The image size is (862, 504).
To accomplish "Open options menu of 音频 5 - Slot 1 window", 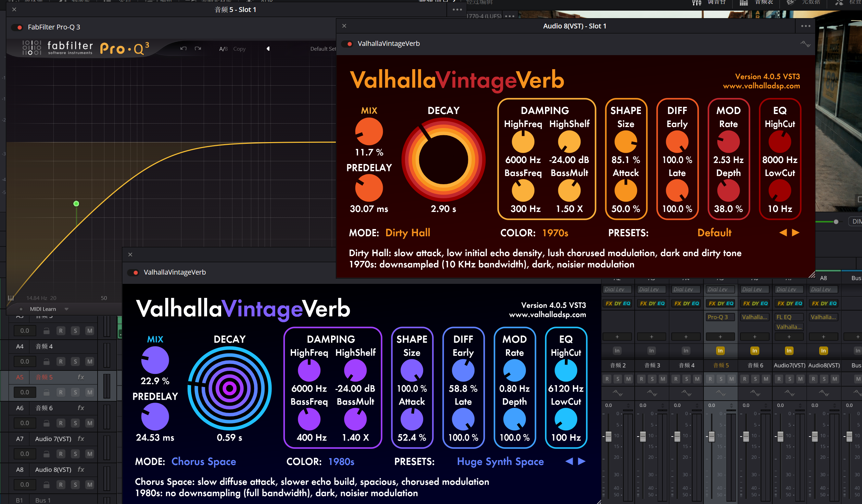I will tap(457, 10).
